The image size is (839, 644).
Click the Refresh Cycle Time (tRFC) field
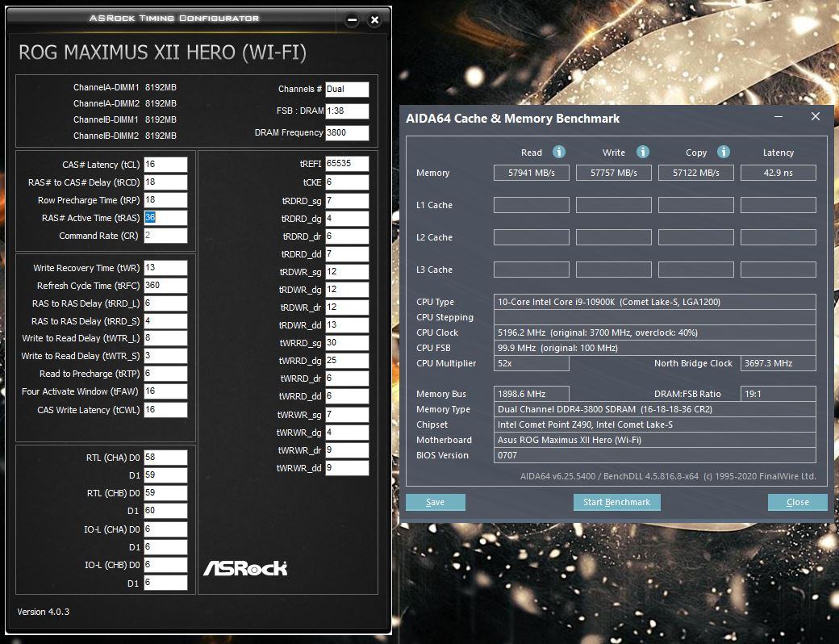click(x=166, y=286)
